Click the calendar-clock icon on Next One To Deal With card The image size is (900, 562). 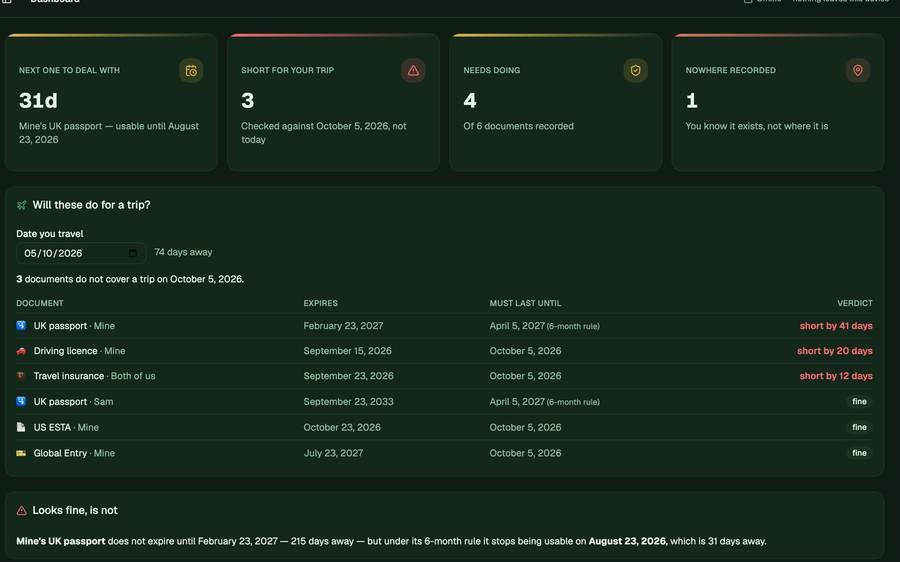(191, 71)
